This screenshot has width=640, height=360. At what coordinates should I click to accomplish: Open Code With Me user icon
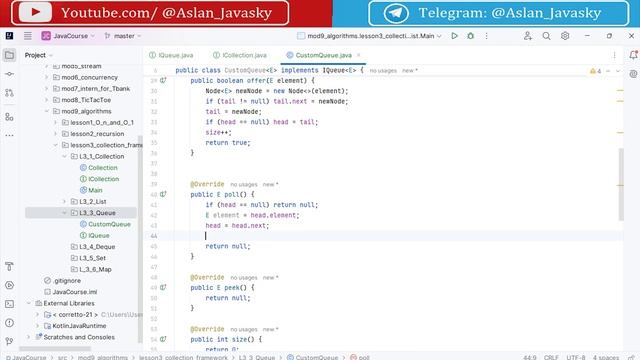(528, 36)
